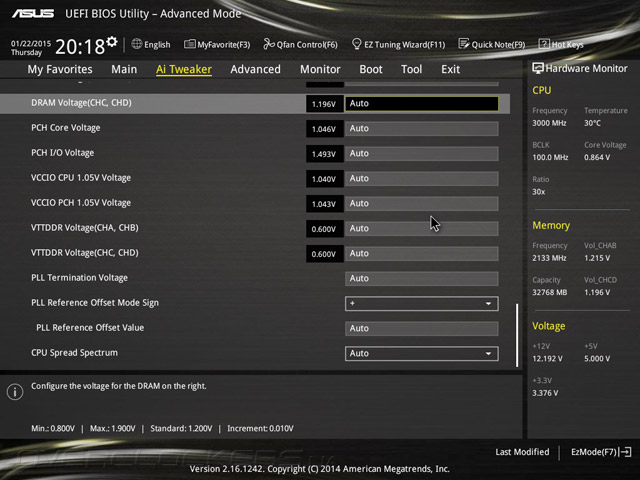Viewport: 640px width, 480px height.
Task: Click EZ Tuning Wizard lightbulb icon
Action: tap(356, 44)
